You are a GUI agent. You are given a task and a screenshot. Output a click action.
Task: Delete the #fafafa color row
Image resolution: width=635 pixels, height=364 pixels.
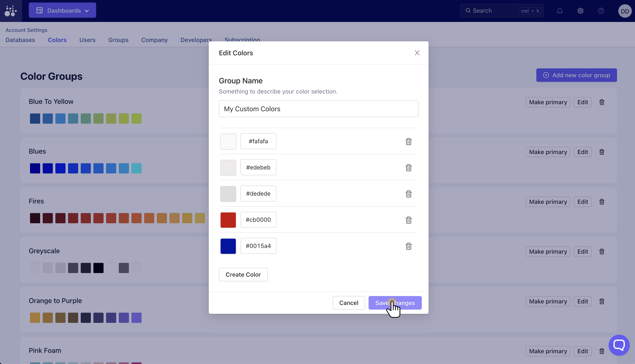tap(408, 142)
